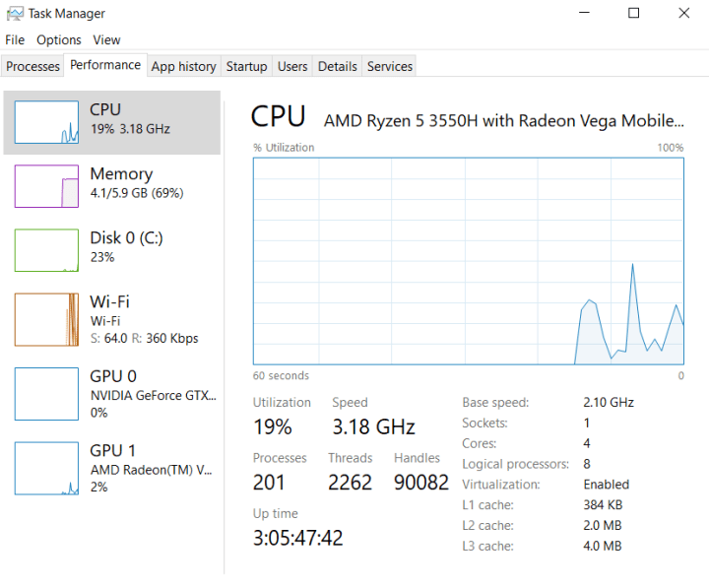
Task: Click the L3 cache 4.0 MB value
Action: pos(603,546)
